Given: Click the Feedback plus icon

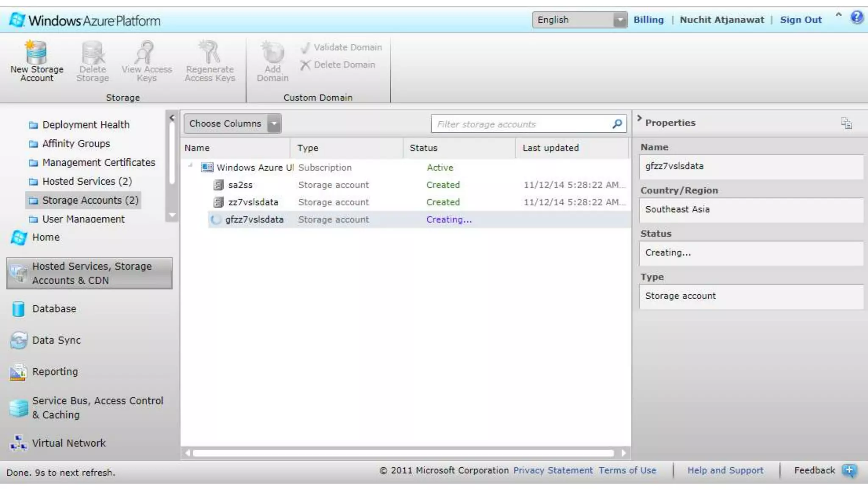Looking at the screenshot, I should coord(849,470).
